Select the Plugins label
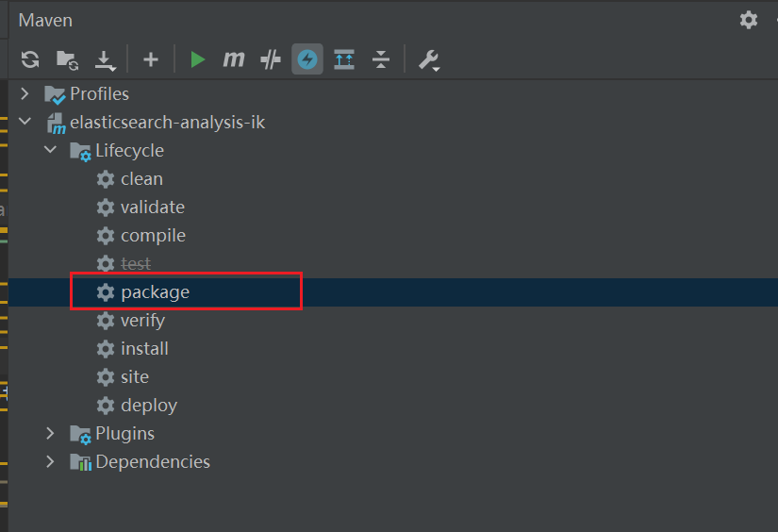Image resolution: width=778 pixels, height=532 pixels. pos(125,434)
